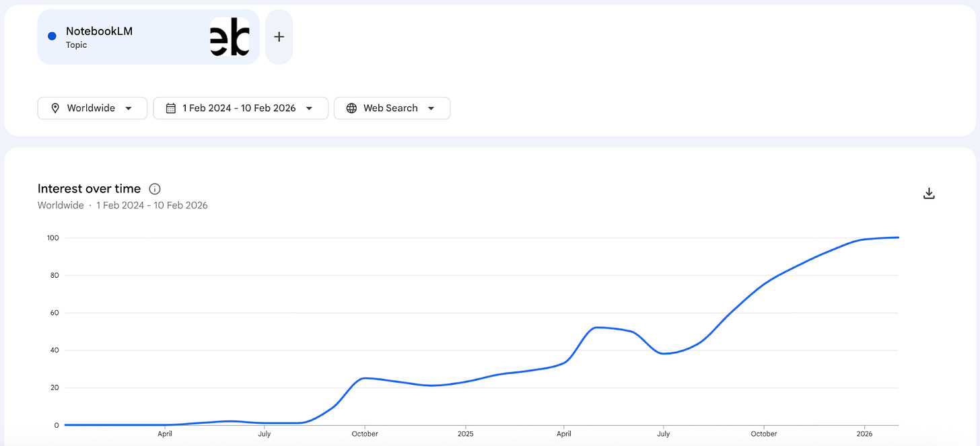Open the Worldwide location dropdown
Image resolution: width=980 pixels, height=446 pixels.
[92, 108]
